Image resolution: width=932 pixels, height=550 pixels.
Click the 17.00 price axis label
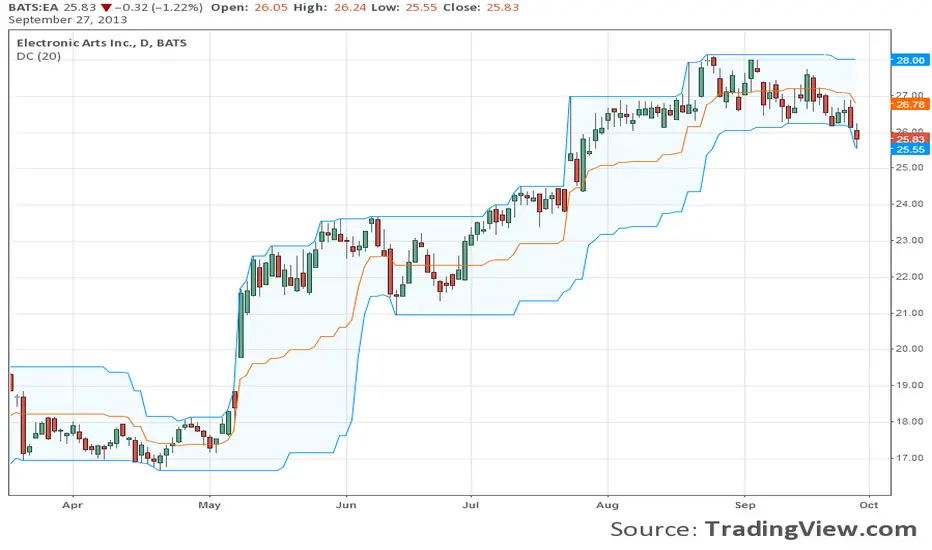click(911, 458)
